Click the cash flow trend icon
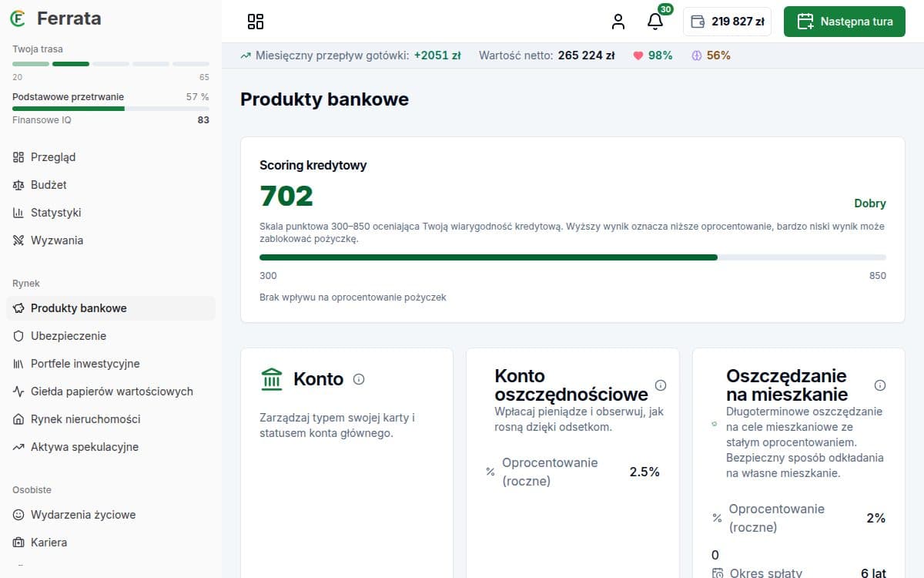 (246, 55)
